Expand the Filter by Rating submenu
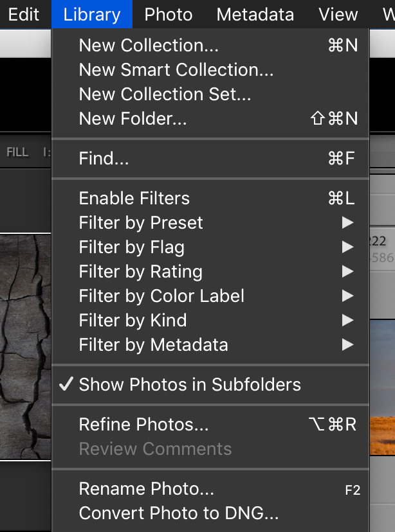The image size is (395, 532). 140,272
